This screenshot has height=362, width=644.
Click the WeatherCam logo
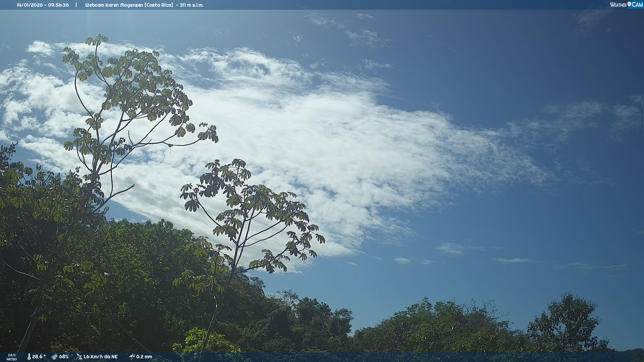(626, 4)
